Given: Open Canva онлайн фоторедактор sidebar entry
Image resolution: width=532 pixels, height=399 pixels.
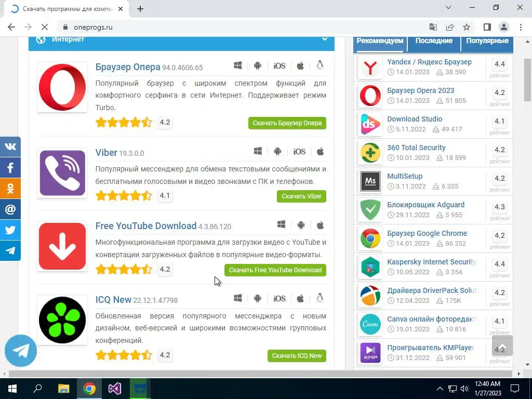Looking at the screenshot, I should tap(432, 319).
